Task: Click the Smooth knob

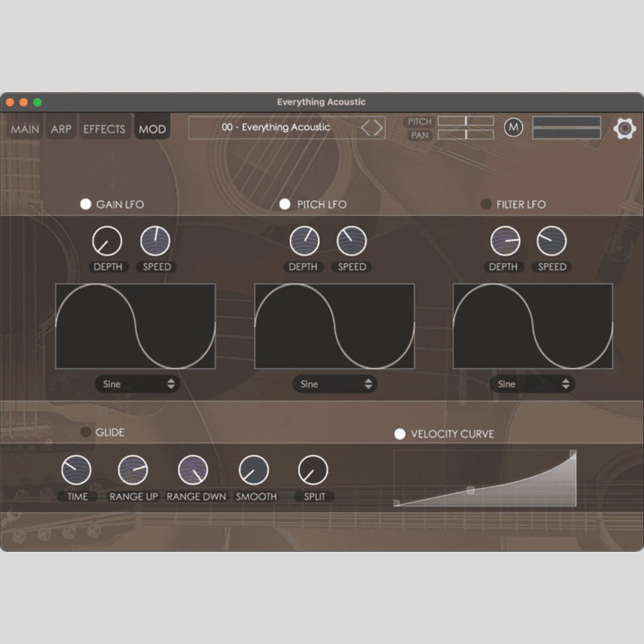Action: click(253, 470)
